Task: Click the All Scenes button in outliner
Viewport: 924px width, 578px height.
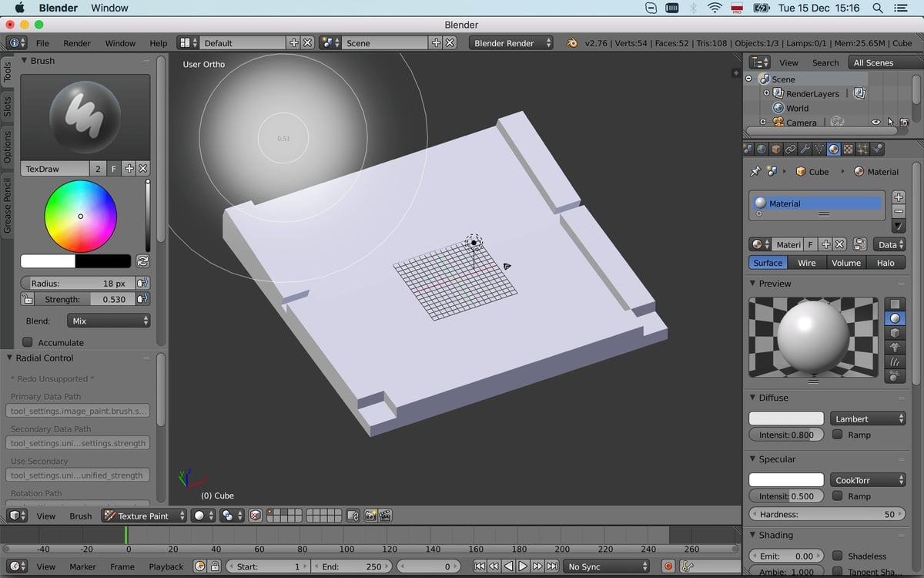Action: (874, 62)
